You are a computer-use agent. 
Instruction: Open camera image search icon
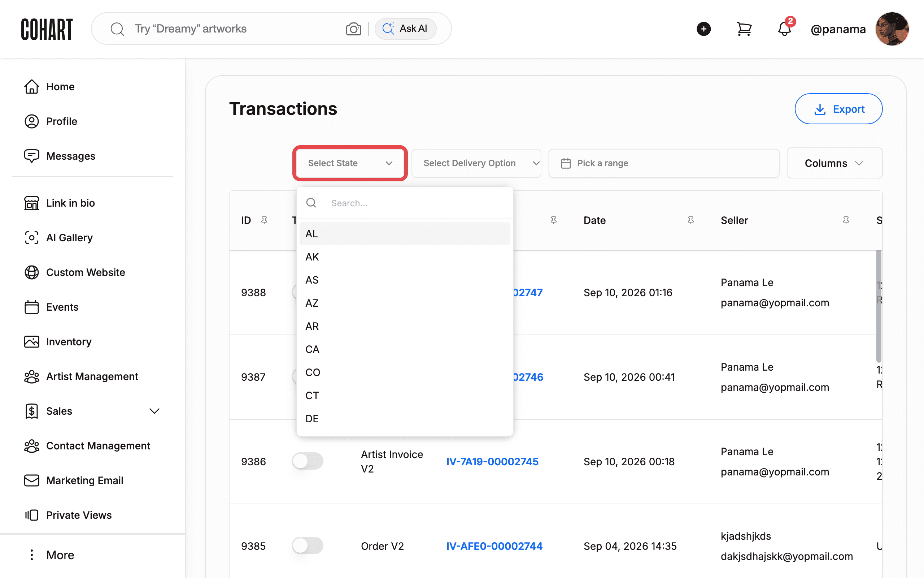click(x=354, y=29)
